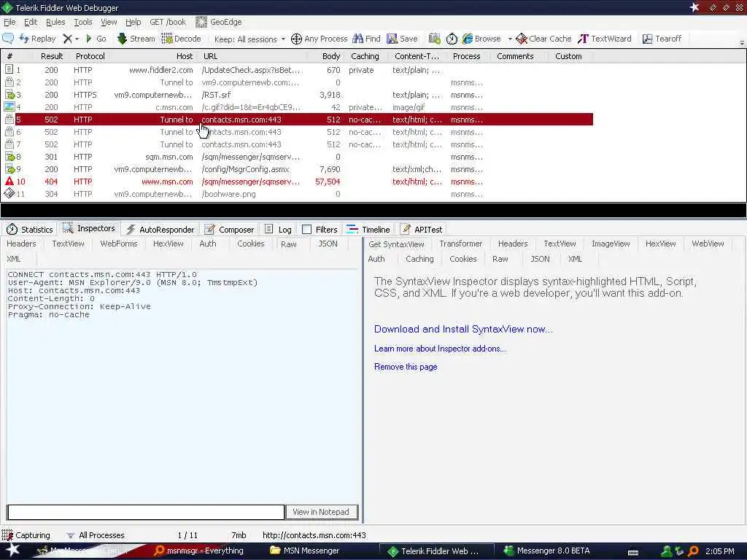Open the Rules menu
This screenshot has height=560, width=747.
tap(55, 22)
